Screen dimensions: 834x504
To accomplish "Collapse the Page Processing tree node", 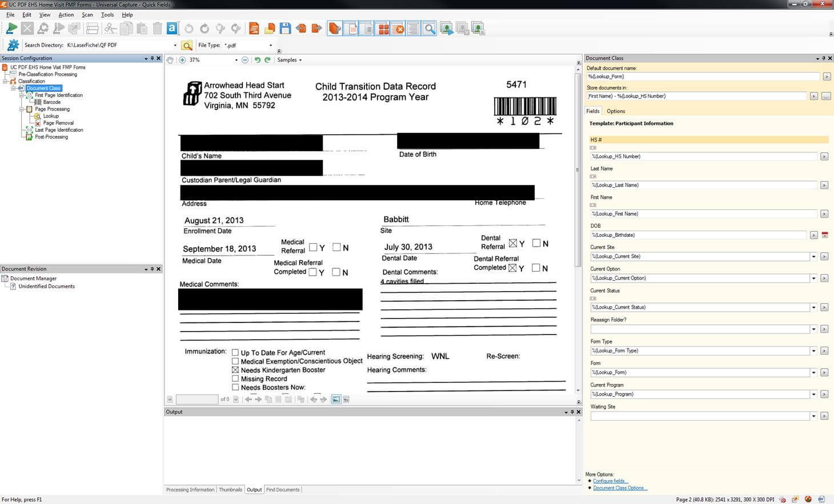I will coord(22,109).
